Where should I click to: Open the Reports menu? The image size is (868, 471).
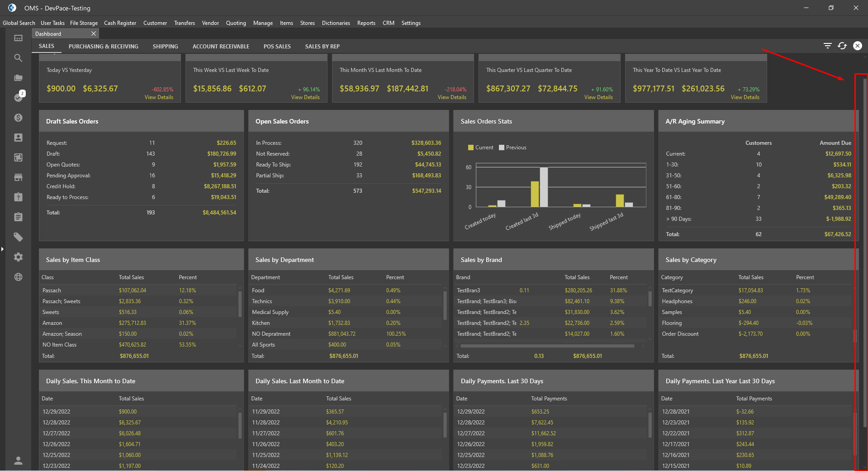pyautogui.click(x=366, y=23)
